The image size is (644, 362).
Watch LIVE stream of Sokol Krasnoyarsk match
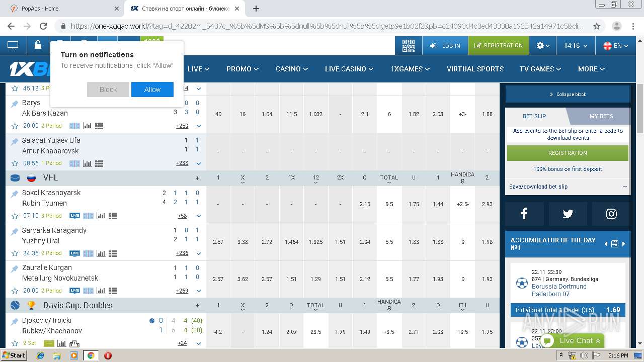pos(74,216)
